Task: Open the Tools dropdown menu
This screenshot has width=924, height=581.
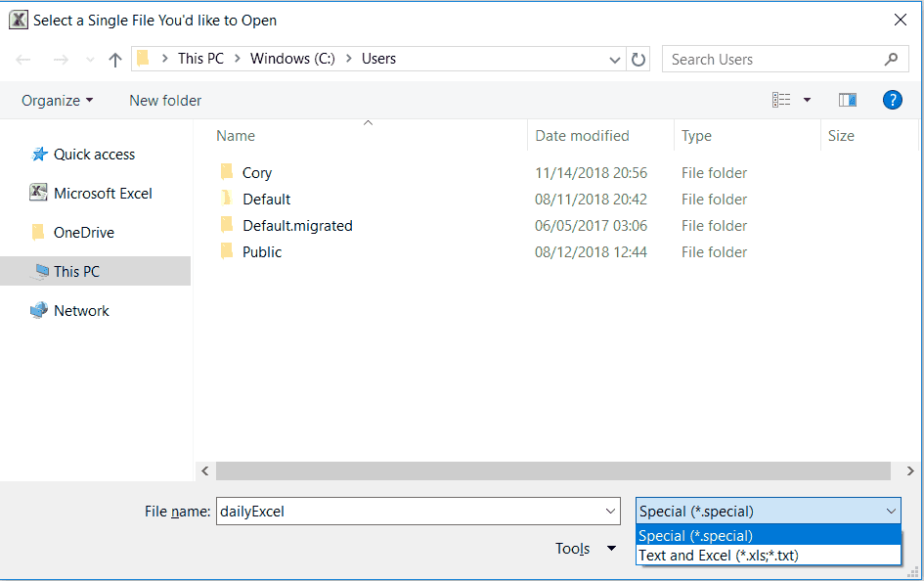Action: click(x=584, y=549)
